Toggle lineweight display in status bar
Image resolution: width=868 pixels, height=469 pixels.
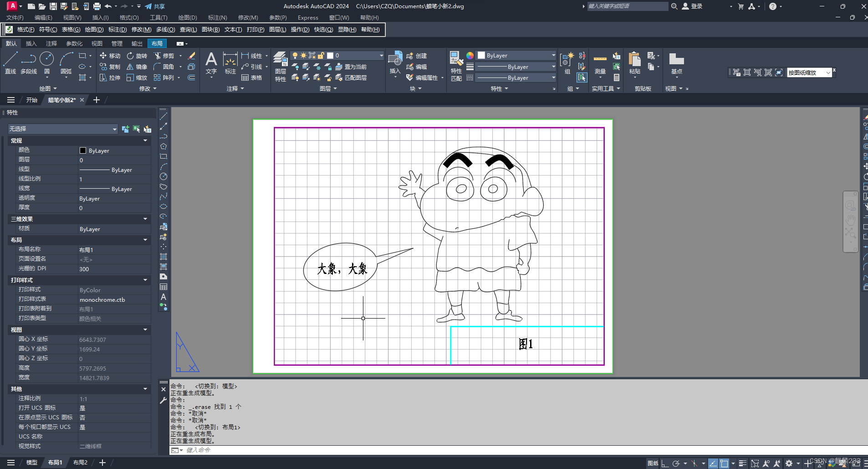click(742, 463)
